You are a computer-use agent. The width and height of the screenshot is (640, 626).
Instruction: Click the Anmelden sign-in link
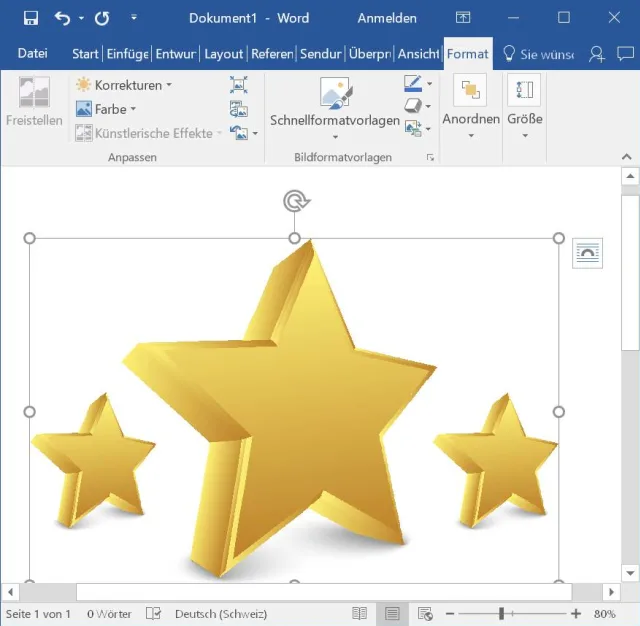tap(385, 18)
